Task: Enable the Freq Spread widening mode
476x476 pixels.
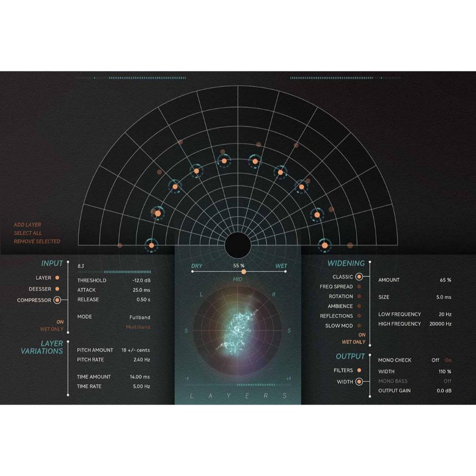Action: coord(359,287)
